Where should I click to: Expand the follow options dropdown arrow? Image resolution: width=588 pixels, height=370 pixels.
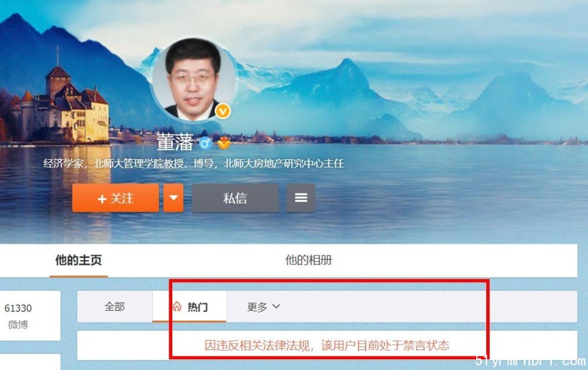coord(173,198)
